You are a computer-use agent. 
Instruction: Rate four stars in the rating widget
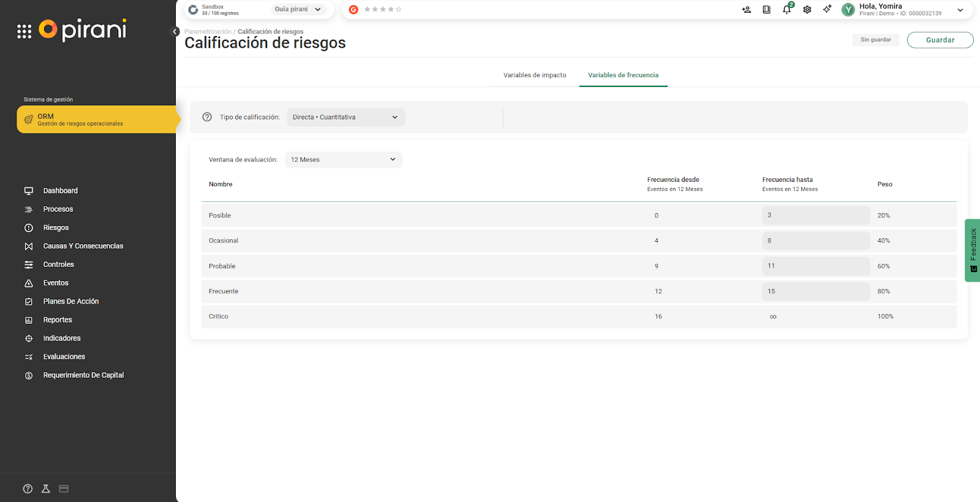(391, 9)
